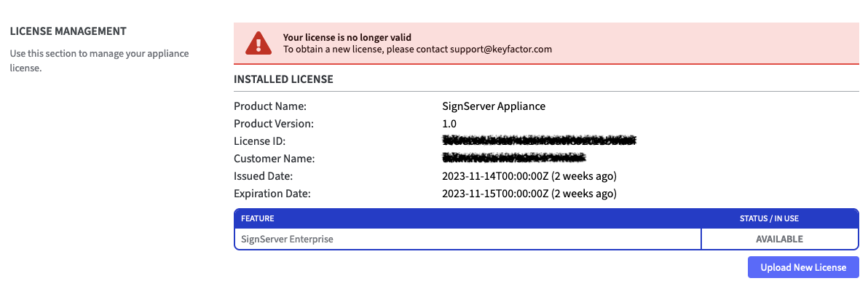
Task: Select the SignServer Enterprise feature row
Action: [467, 239]
